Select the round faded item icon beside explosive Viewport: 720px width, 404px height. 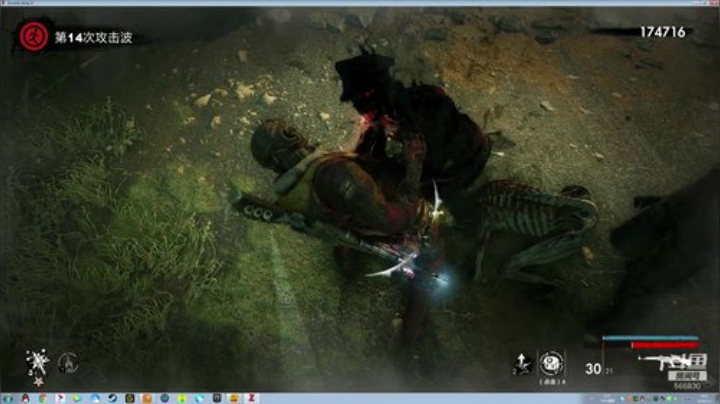click(x=68, y=363)
